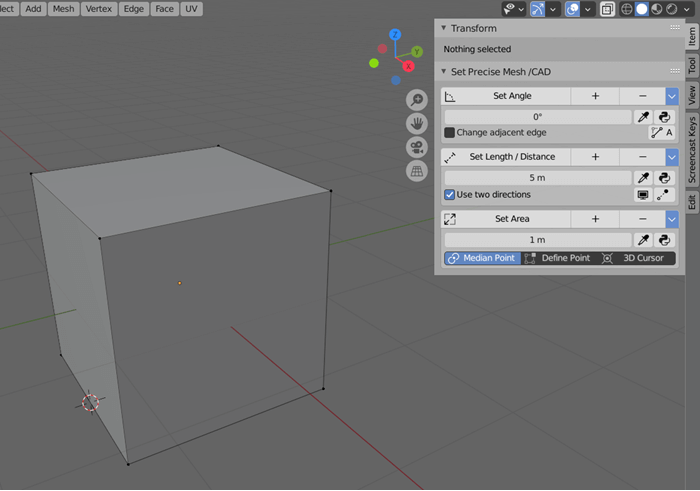Screen dimensions: 700x491
Task: Click the plus button beside Set Area
Action: pos(595,219)
